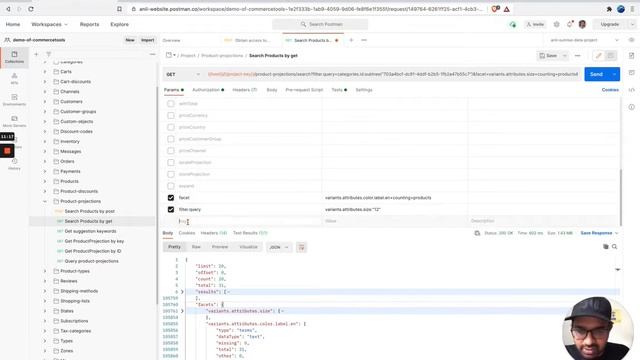640x360 pixels.
Task: Switch to the request Settings tab
Action: [364, 90]
